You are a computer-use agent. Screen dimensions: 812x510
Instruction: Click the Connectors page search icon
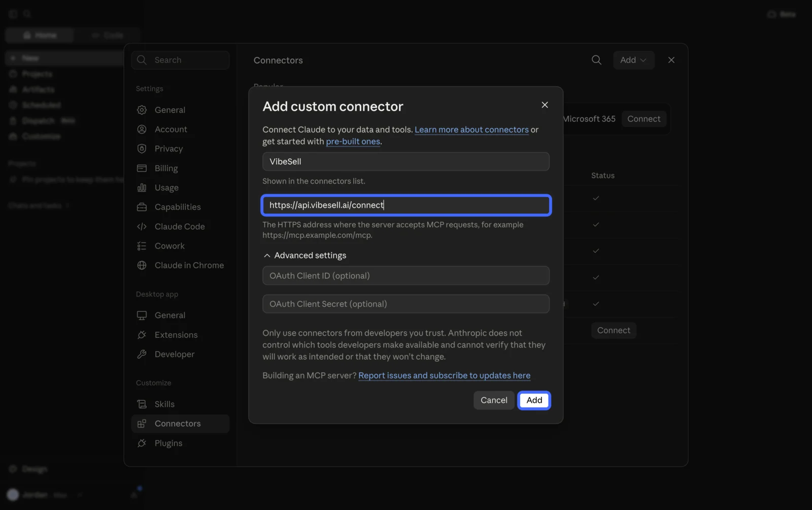click(x=596, y=60)
